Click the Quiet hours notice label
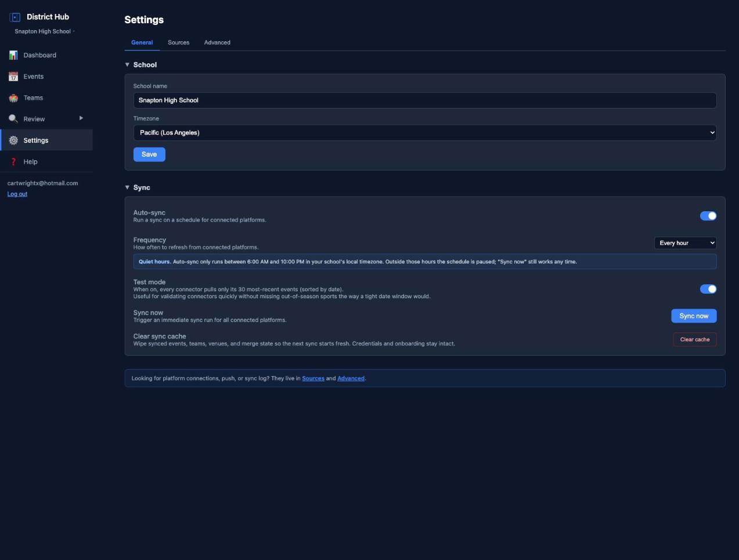This screenshot has height=560, width=739. [154, 262]
